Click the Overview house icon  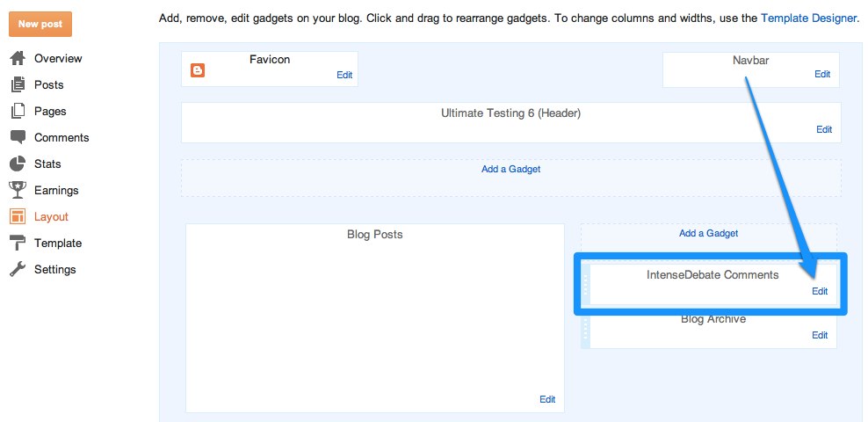click(18, 59)
